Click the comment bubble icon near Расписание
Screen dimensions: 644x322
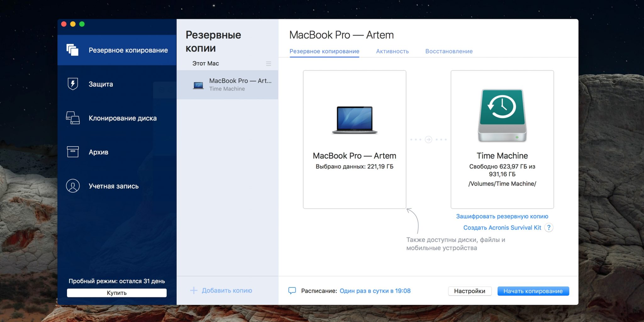292,291
